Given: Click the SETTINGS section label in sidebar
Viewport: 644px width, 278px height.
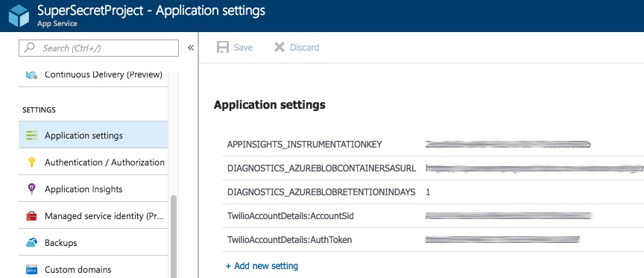Looking at the screenshot, I should pos(39,110).
